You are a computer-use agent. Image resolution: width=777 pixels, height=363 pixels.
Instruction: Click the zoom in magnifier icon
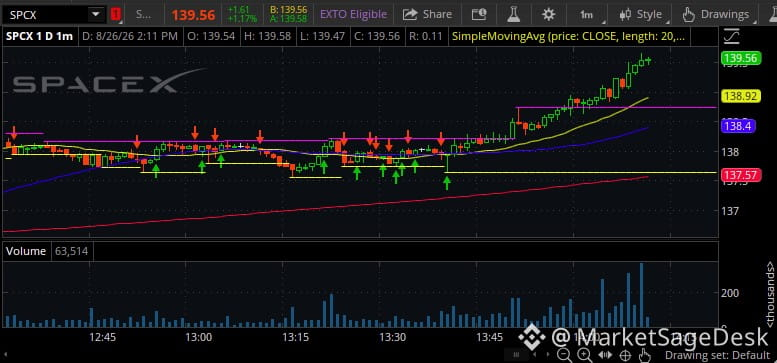click(584, 355)
